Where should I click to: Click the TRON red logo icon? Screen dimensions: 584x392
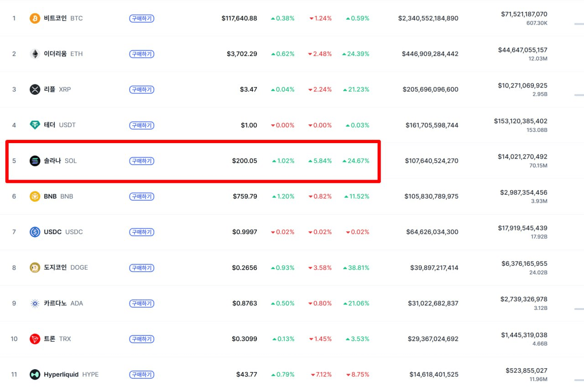[x=35, y=339]
